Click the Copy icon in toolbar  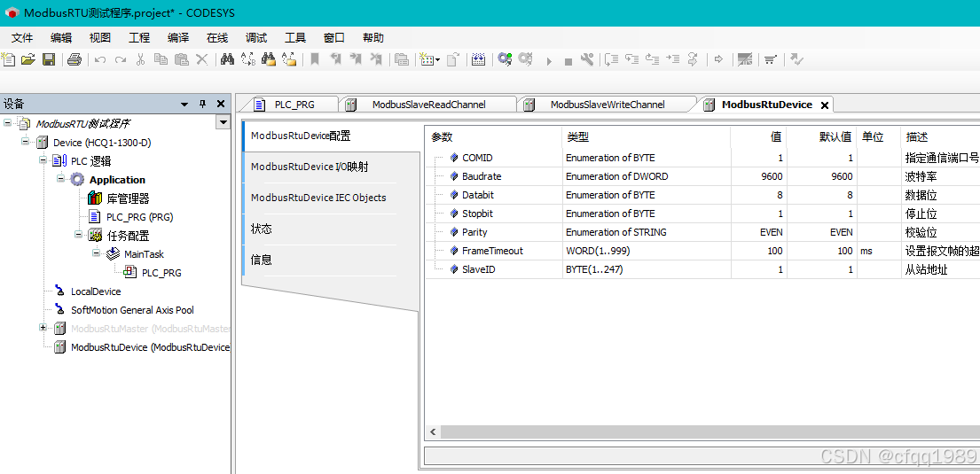(161, 60)
